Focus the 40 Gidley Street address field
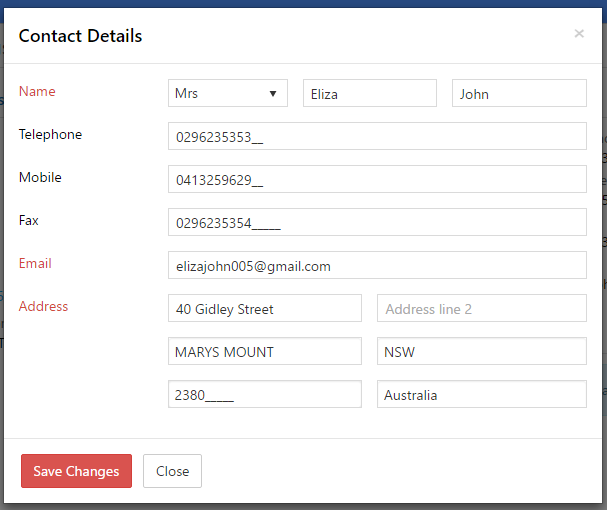Viewport: 607px width, 510px height. tap(264, 308)
